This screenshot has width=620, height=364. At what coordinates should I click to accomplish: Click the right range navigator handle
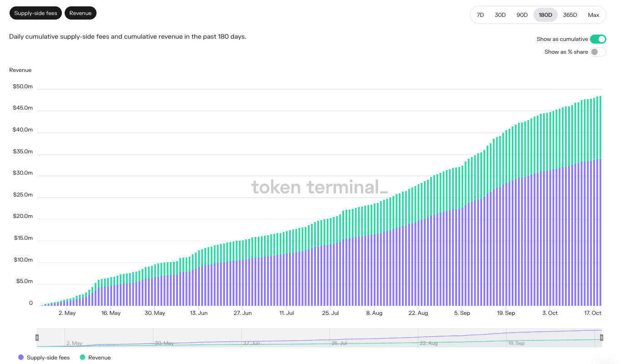[601, 338]
